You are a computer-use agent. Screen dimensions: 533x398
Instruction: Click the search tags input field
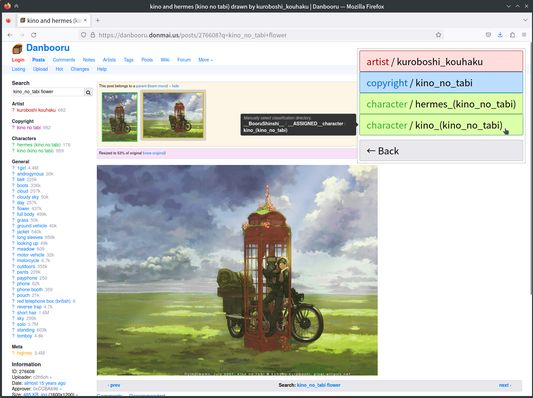pyautogui.click(x=48, y=92)
